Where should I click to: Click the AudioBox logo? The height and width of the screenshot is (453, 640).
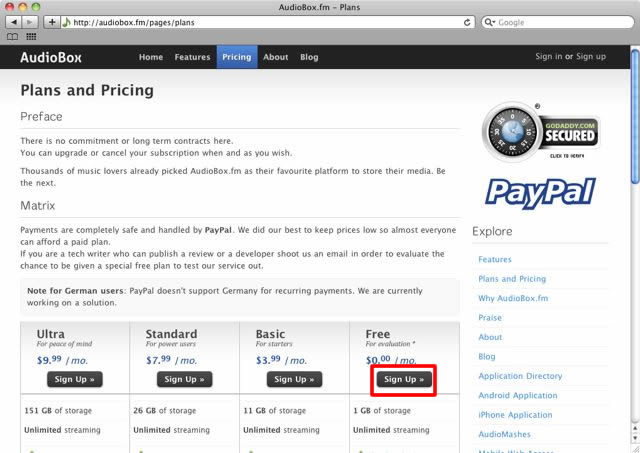coord(51,57)
